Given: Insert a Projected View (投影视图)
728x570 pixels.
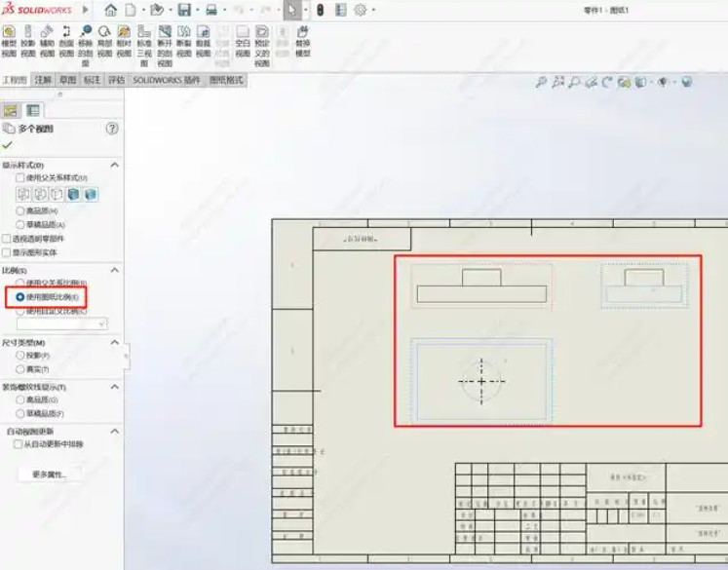Looking at the screenshot, I should click(28, 42).
